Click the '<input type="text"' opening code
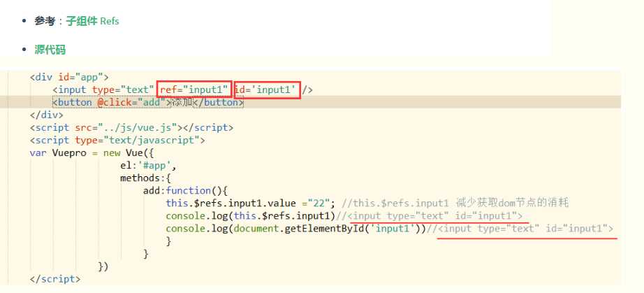The image size is (644, 293). [103, 90]
